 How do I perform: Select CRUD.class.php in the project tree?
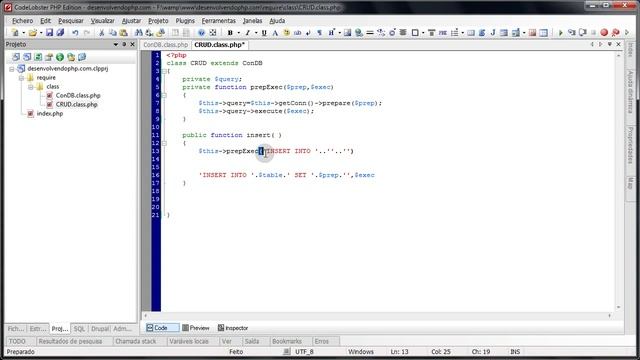coord(76,104)
